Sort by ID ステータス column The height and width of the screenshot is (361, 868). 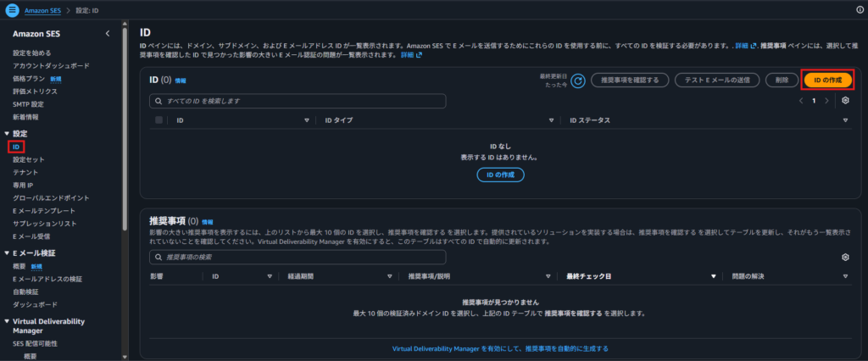coord(845,120)
